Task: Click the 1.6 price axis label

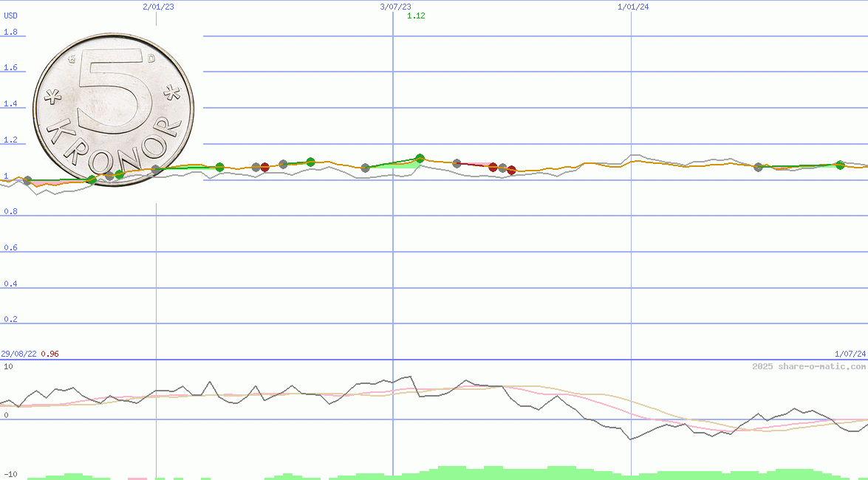Action: pos(10,67)
